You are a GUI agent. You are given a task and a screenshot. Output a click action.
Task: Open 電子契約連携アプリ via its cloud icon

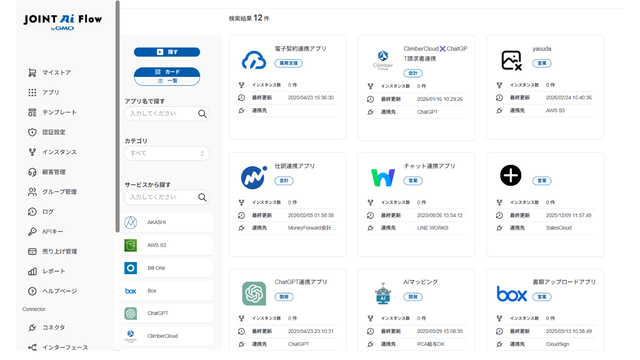tap(254, 60)
